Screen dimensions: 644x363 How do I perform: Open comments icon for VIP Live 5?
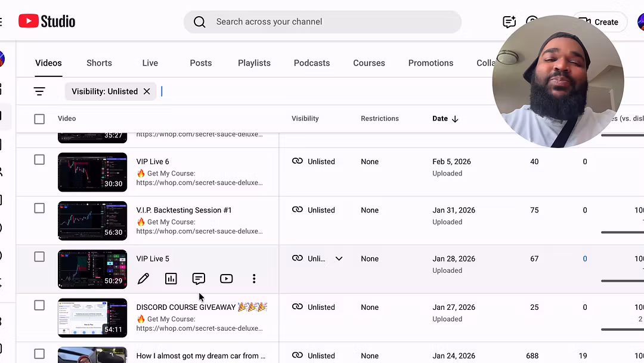[x=199, y=279]
